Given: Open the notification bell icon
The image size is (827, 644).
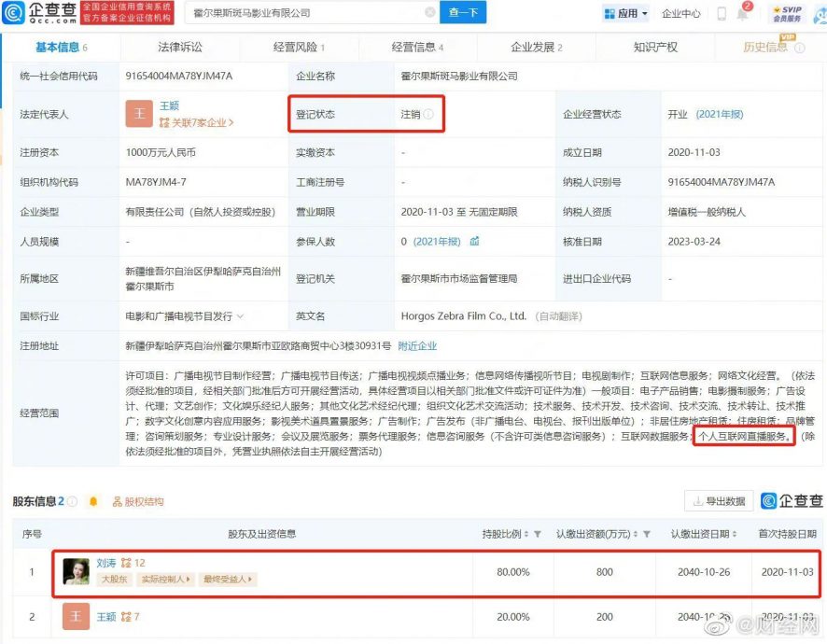Looking at the screenshot, I should [x=743, y=12].
